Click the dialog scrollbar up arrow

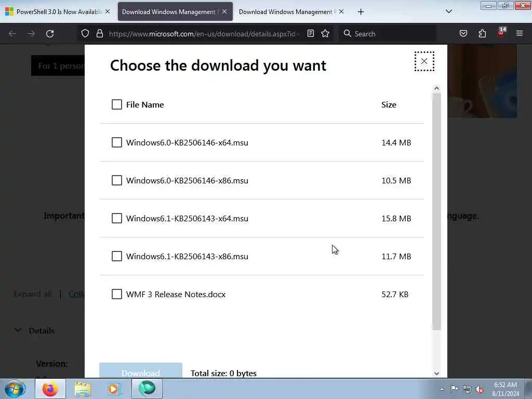(436, 88)
